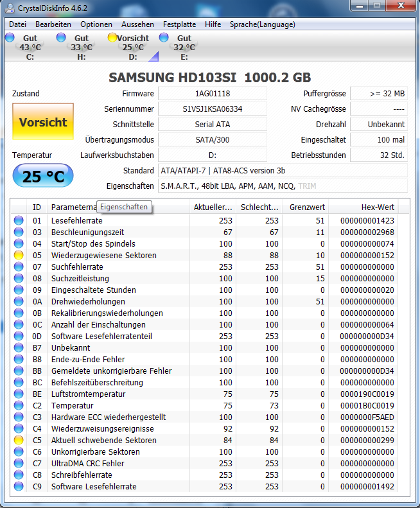
Task: Select drive C: with 43 °C
Action: [30, 48]
